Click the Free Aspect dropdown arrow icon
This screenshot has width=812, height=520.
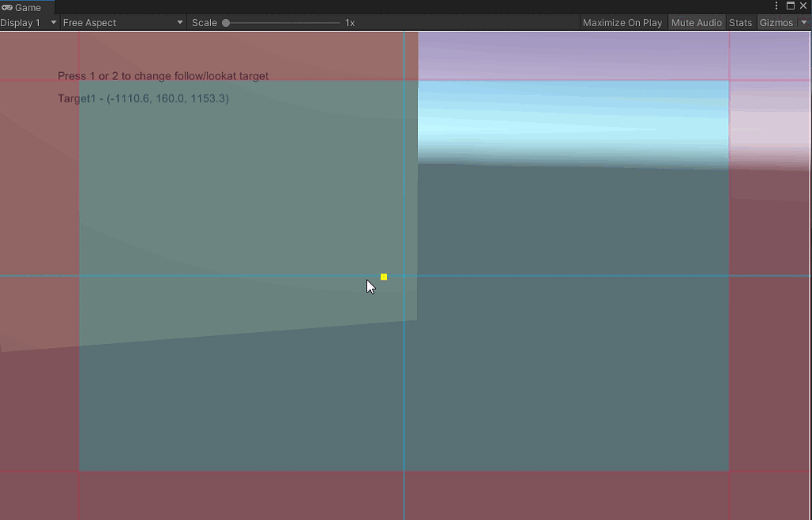pyautogui.click(x=180, y=22)
